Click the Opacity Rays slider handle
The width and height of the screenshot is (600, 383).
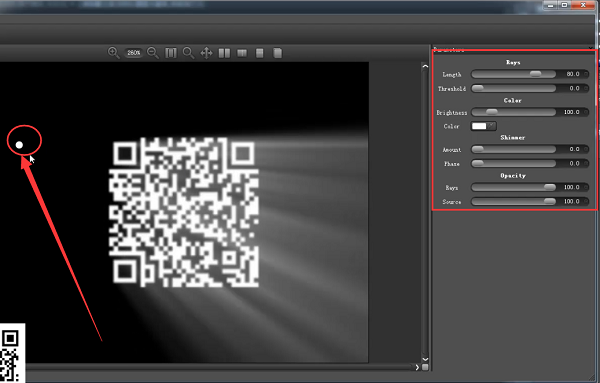[549, 187]
